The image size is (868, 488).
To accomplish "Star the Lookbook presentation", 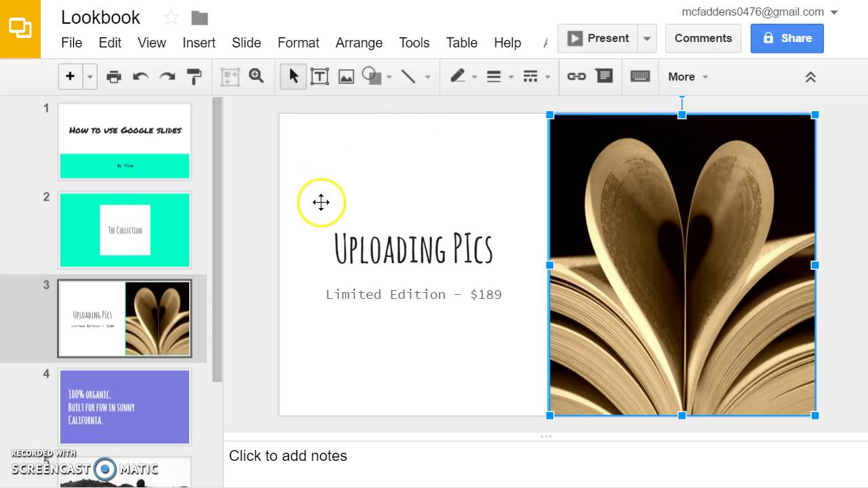I will pyautogui.click(x=172, y=18).
